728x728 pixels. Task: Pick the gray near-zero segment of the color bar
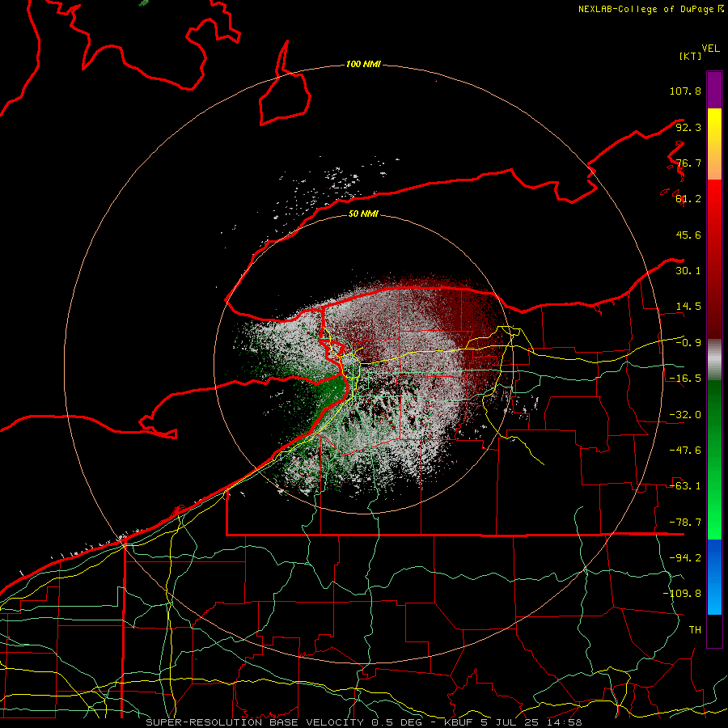click(714, 359)
